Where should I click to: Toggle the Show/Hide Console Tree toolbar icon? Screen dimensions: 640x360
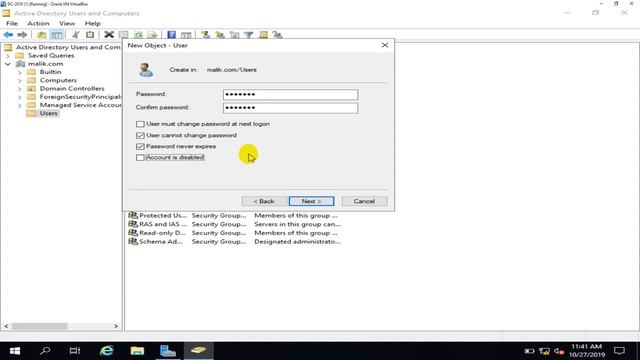(x=57, y=35)
